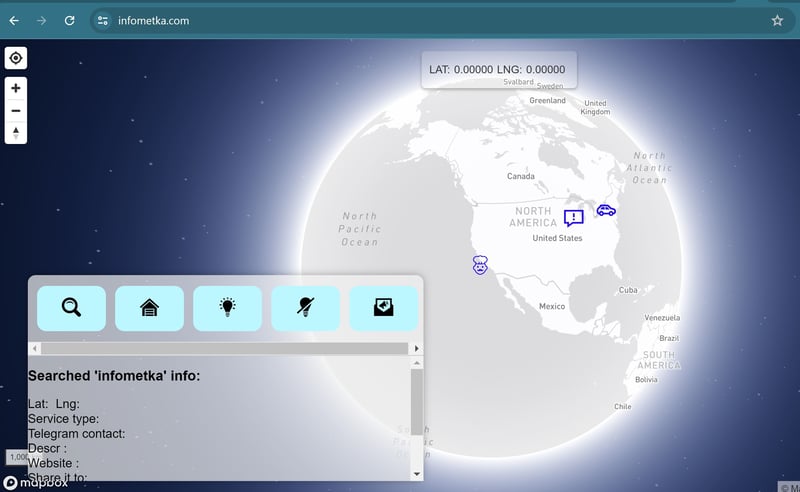Locate me with the geolocation button
The image size is (800, 492).
coord(16,58)
